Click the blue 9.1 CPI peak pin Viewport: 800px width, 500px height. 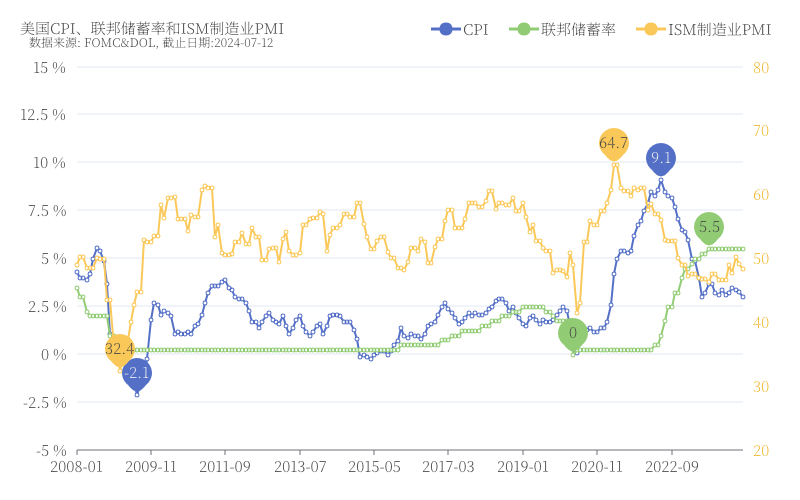point(661,158)
